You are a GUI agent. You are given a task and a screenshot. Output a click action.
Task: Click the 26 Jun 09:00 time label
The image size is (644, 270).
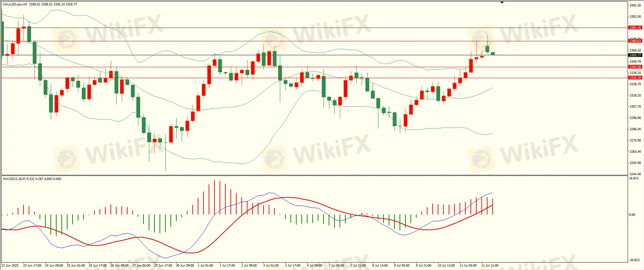119,266
